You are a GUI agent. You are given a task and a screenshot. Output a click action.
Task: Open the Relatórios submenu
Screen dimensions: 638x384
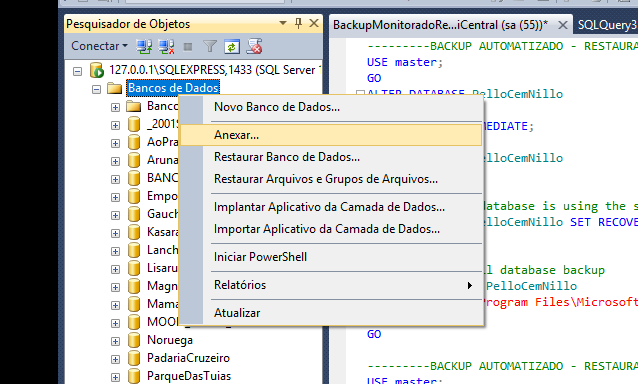(331, 285)
